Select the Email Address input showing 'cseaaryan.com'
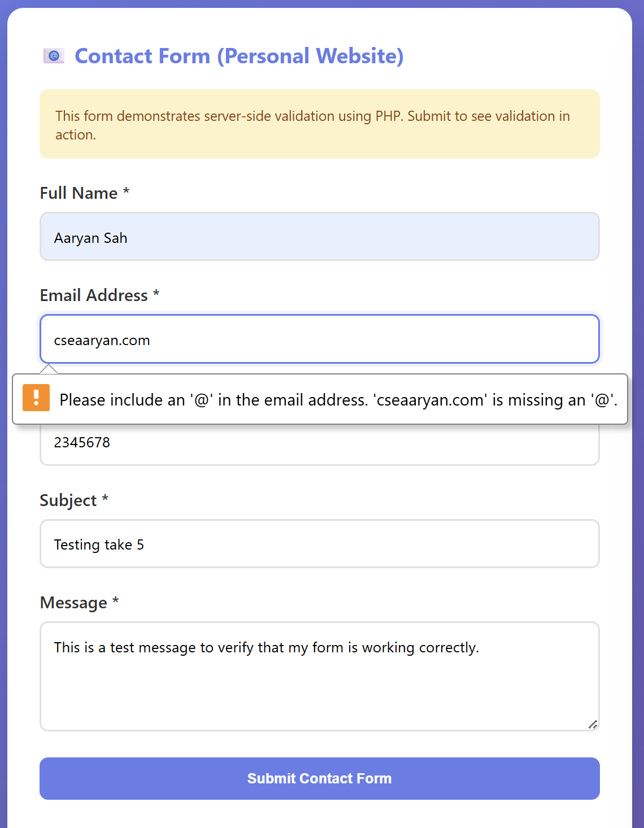The image size is (644, 828). click(319, 339)
